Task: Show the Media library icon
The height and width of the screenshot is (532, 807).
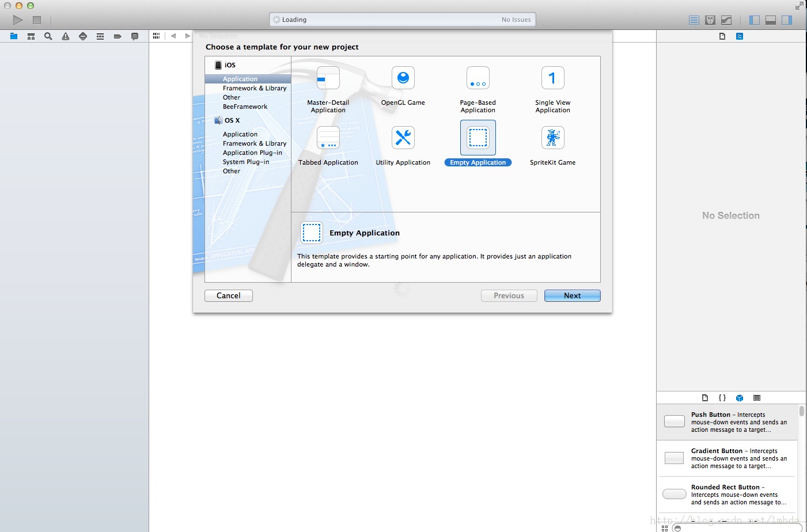Action: click(x=757, y=398)
